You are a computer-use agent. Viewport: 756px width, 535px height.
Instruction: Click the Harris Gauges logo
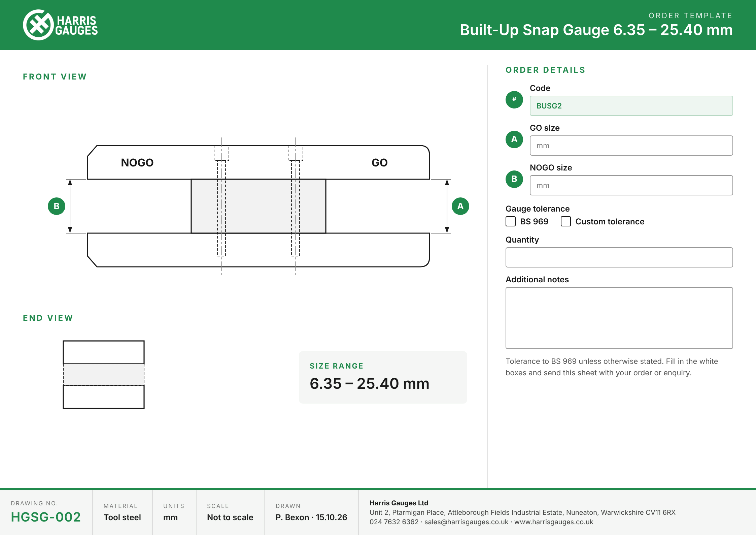[x=61, y=25]
